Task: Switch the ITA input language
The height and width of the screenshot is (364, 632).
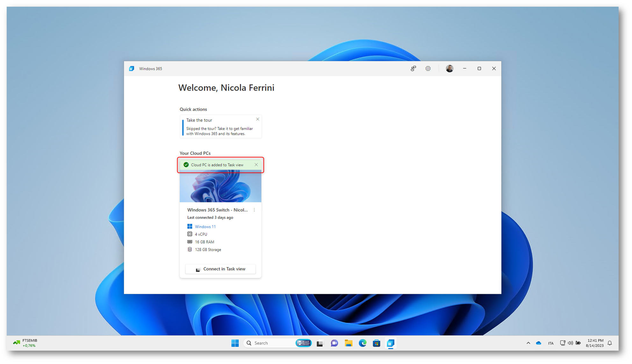Action: click(551, 343)
